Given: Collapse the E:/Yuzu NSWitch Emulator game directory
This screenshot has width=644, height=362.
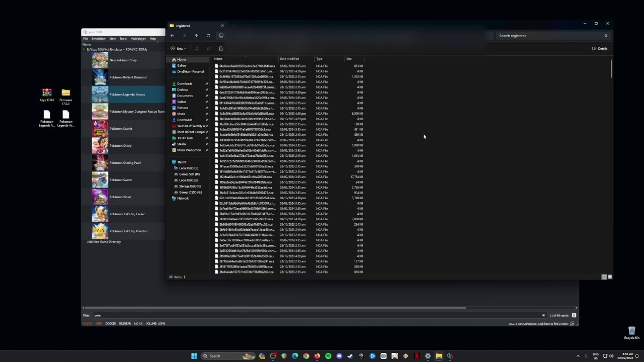Looking at the screenshot, I should (x=84, y=49).
